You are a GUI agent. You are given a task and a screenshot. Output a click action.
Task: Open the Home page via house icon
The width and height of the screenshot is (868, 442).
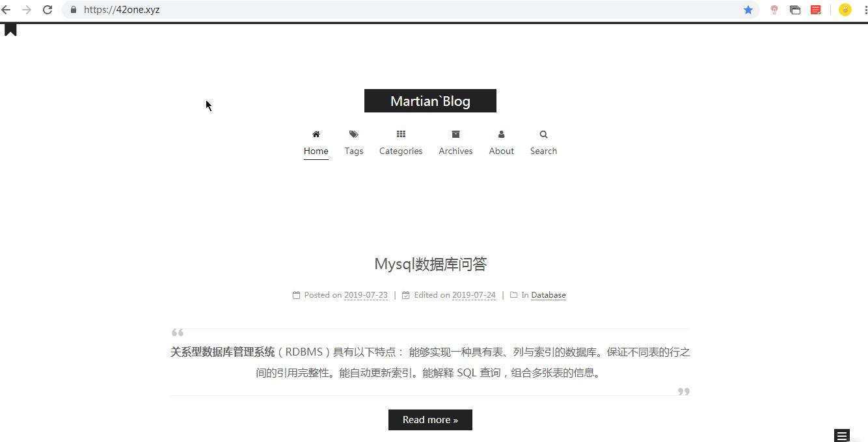tap(316, 134)
